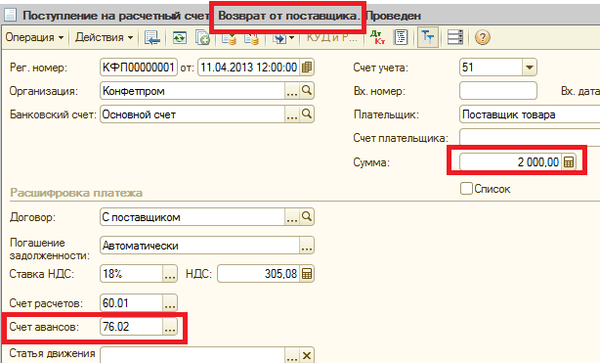Open help with the question mark icon

[x=483, y=37]
